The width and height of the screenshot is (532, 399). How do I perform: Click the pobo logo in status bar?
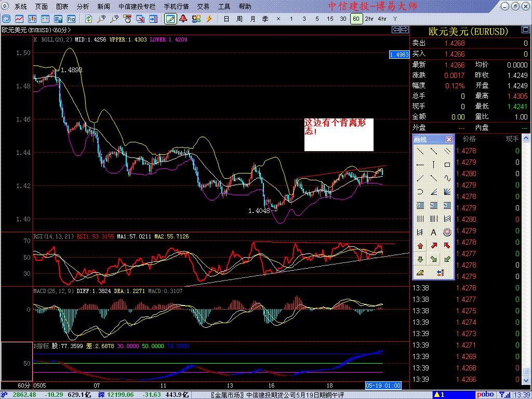point(486,395)
